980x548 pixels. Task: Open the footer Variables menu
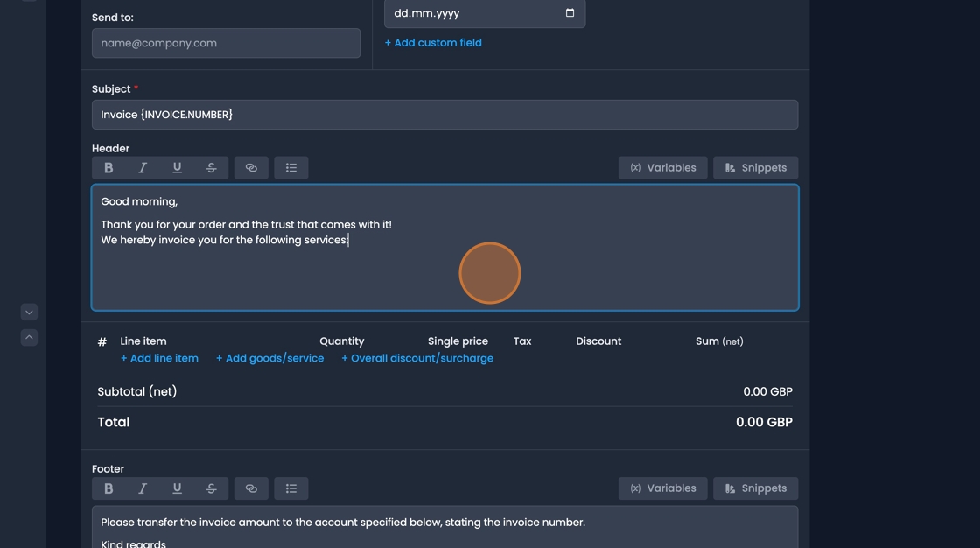coord(662,488)
